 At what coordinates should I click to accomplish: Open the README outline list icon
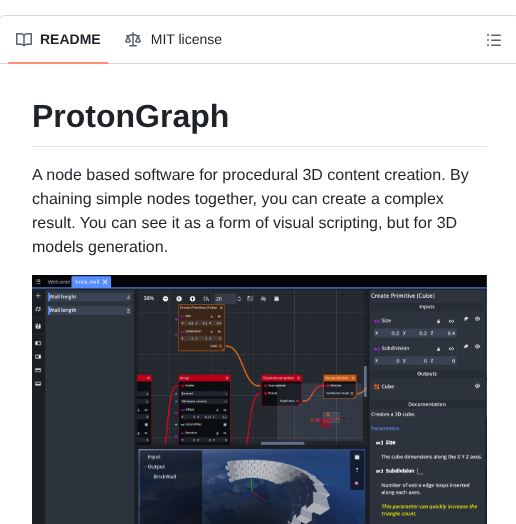tap(494, 40)
